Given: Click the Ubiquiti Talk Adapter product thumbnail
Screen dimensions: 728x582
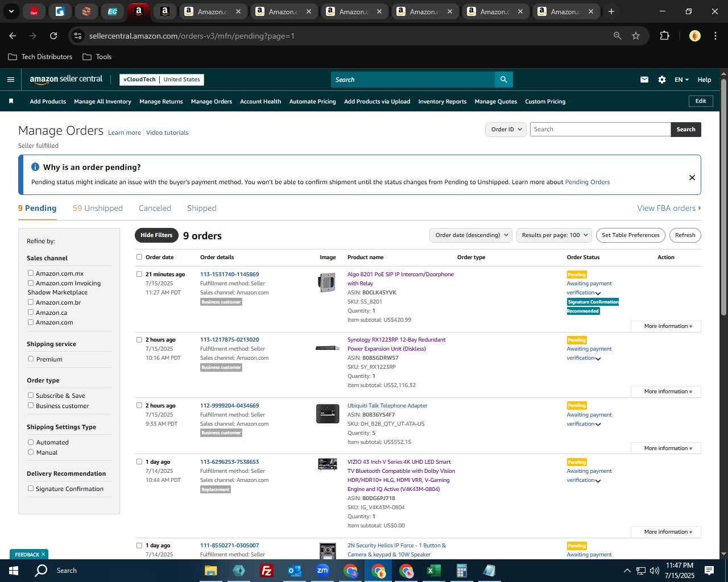Looking at the screenshot, I should 328,413.
